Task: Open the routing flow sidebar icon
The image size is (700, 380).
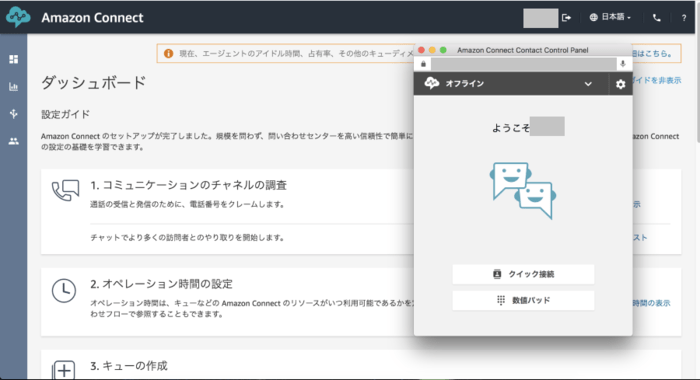Action: (13, 114)
